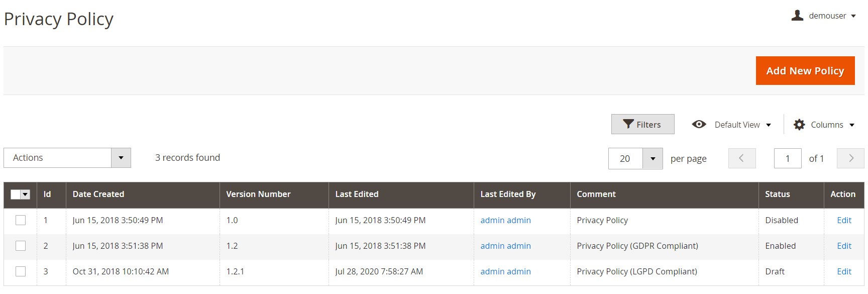Click the Add New Policy button
The image size is (868, 294).
(805, 71)
